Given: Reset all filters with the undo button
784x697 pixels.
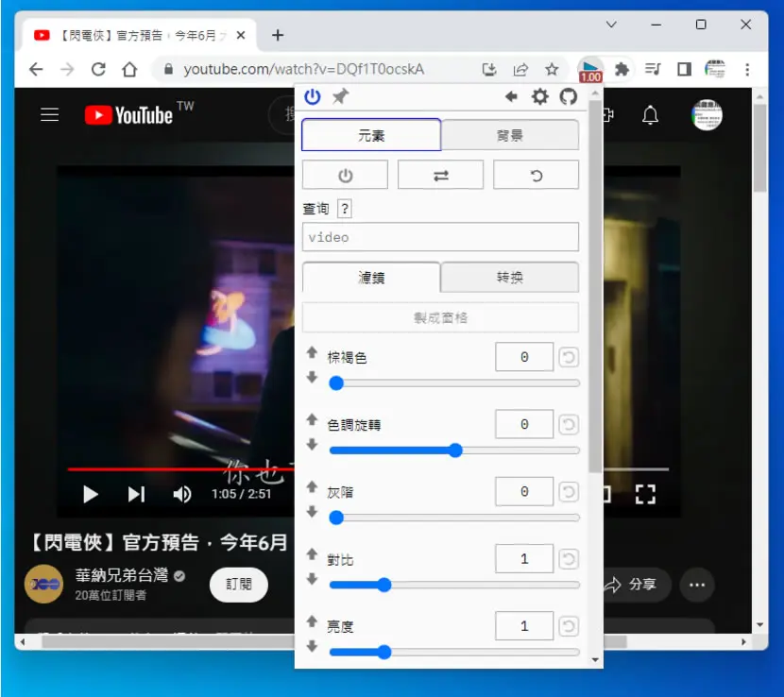Looking at the screenshot, I should (x=536, y=175).
